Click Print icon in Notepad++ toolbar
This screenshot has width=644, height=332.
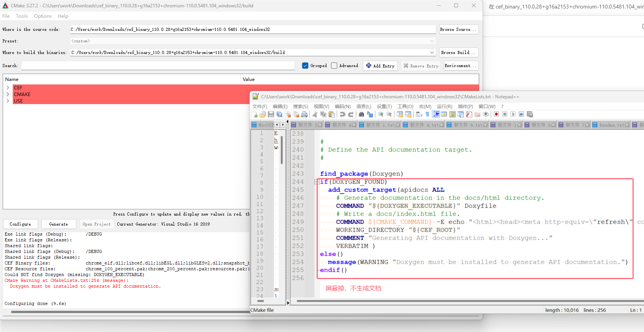(x=304, y=114)
